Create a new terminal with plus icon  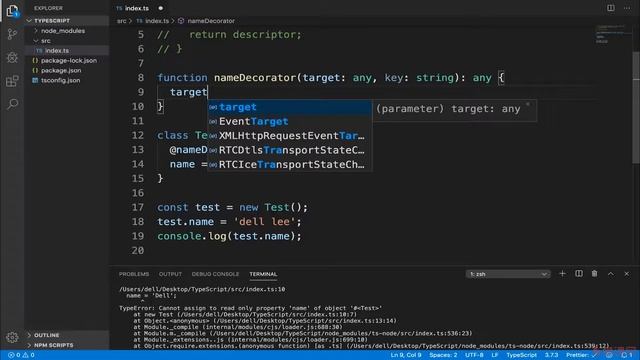point(562,274)
